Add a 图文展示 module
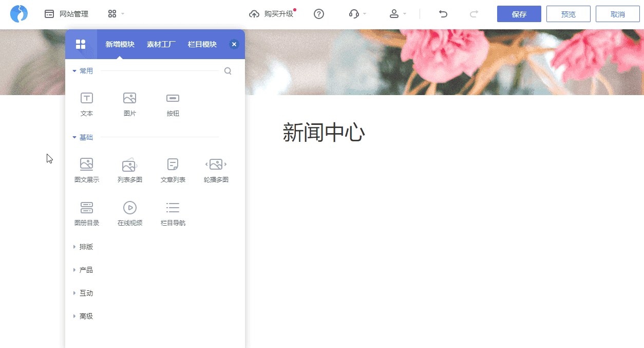Viewport: 644px width, 348px height. (87, 171)
